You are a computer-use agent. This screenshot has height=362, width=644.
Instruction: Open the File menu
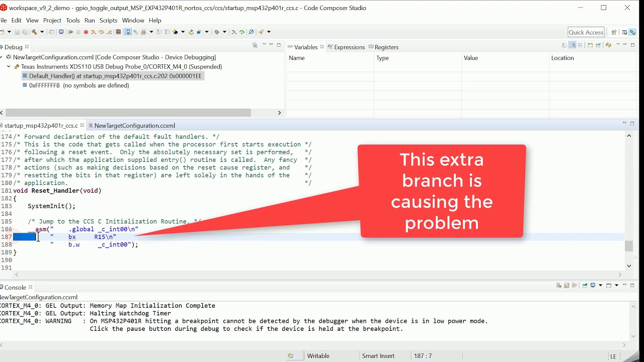pos(3,20)
